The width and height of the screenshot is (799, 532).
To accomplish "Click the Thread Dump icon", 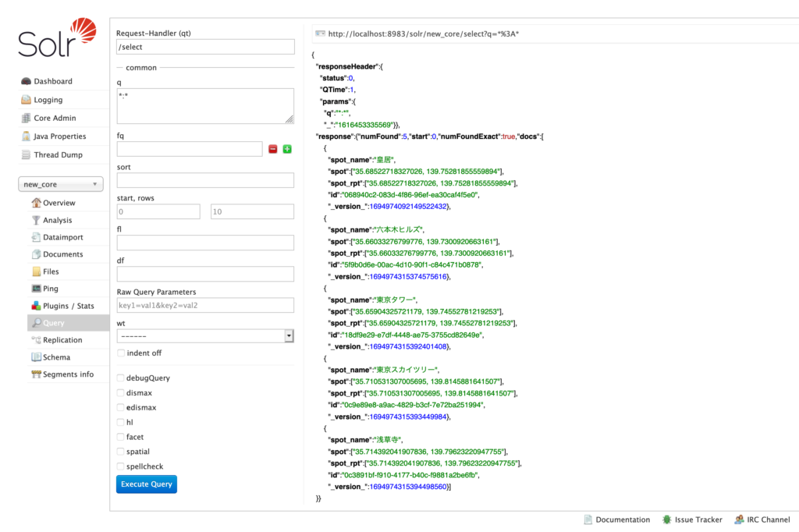I will [26, 155].
